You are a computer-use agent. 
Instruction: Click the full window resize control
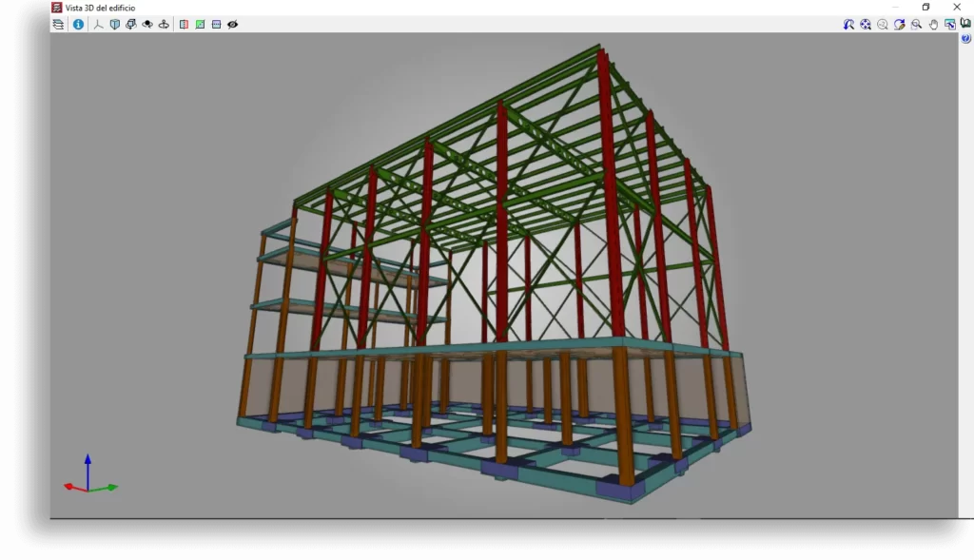[x=949, y=24]
